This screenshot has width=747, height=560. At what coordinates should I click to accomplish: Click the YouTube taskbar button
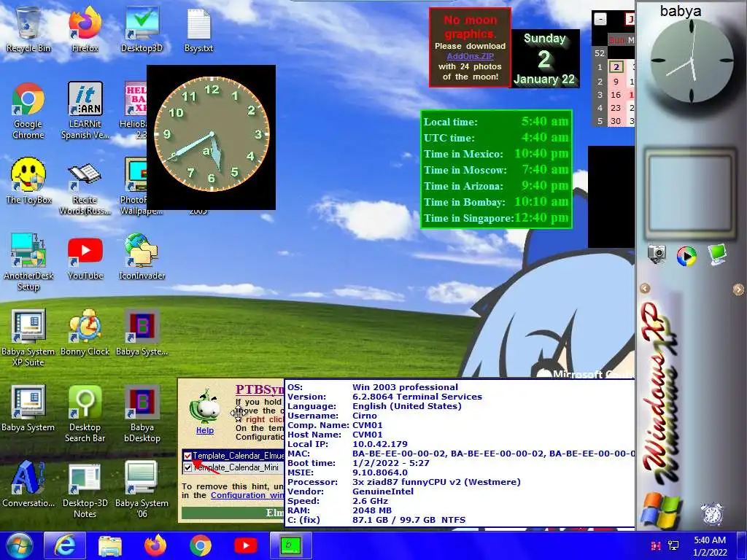246,545
